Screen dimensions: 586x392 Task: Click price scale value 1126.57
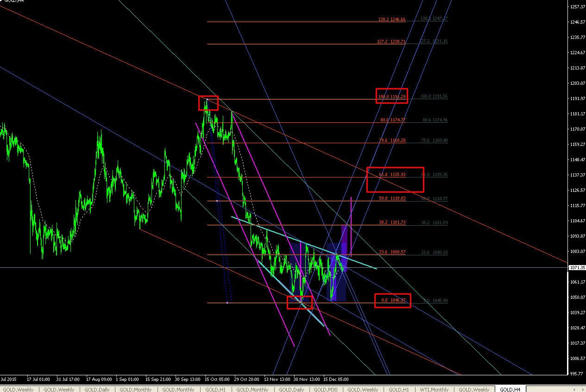tap(577, 190)
